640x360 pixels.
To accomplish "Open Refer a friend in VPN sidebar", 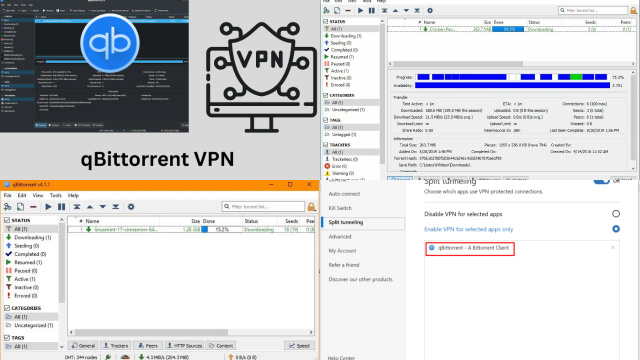I will click(344, 265).
